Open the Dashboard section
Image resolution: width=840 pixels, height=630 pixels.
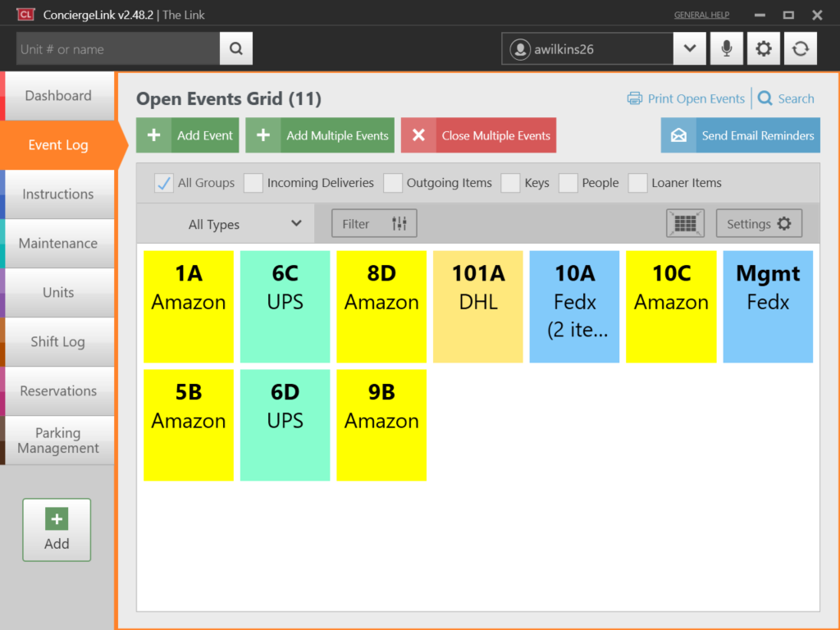coord(58,96)
